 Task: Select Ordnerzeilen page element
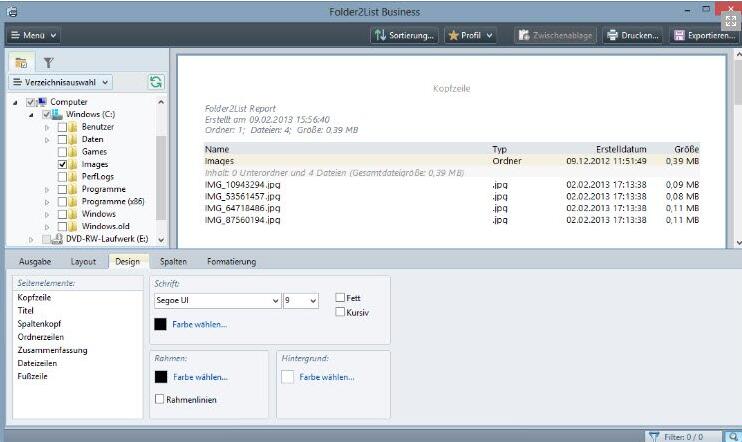pos(41,337)
